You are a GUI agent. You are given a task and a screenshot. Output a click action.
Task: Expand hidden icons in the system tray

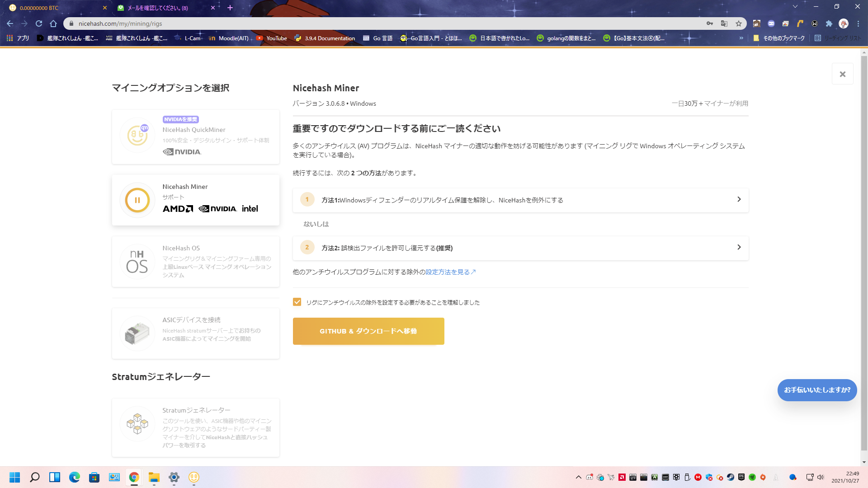tap(578, 477)
